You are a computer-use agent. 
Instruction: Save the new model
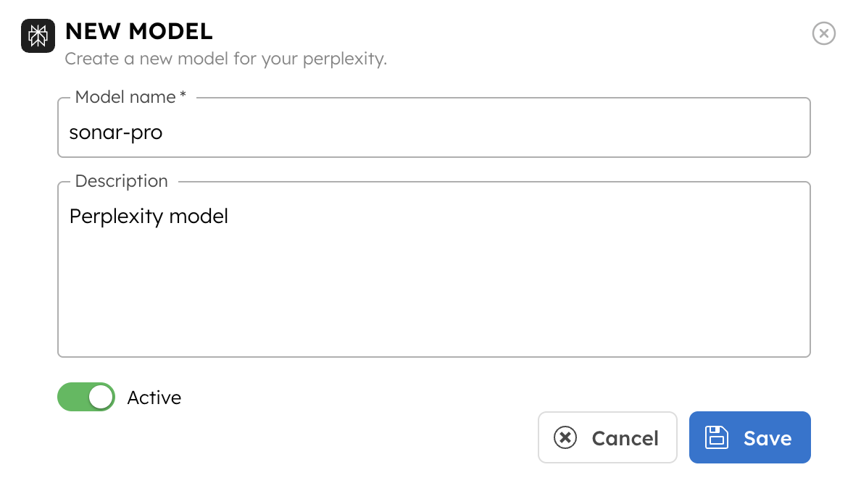tap(749, 438)
